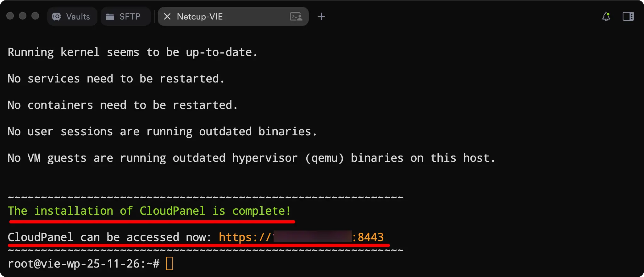644x277 pixels.
Task: Click the line about outdated hypervisor (qemu) binaries
Action: click(x=251, y=158)
